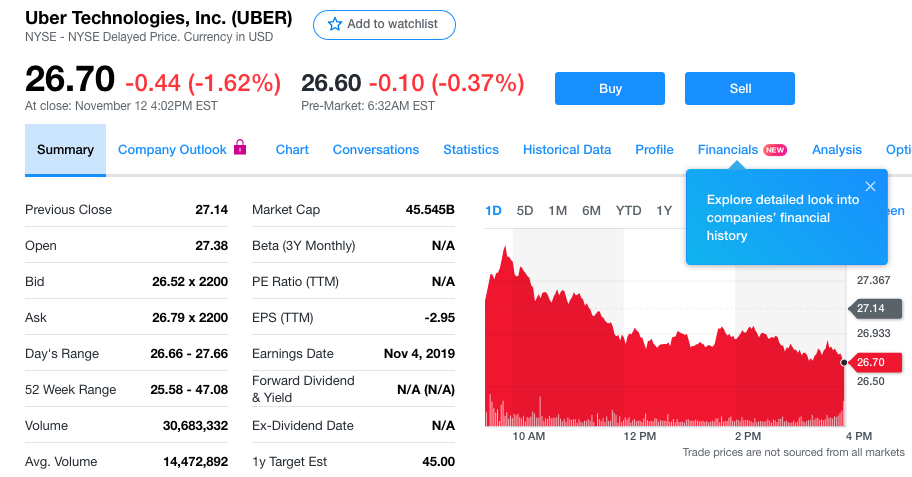Switch to the Conversations tab

pos(376,150)
